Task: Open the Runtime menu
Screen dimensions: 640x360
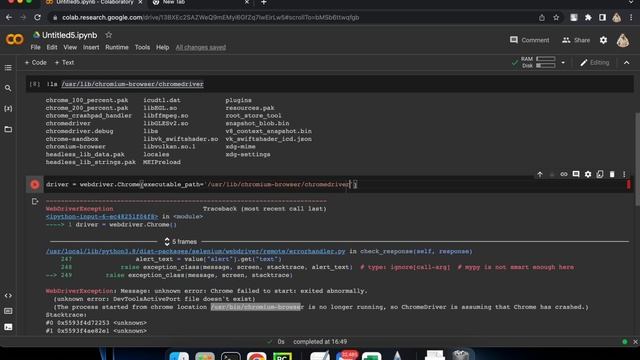Action: click(117, 47)
